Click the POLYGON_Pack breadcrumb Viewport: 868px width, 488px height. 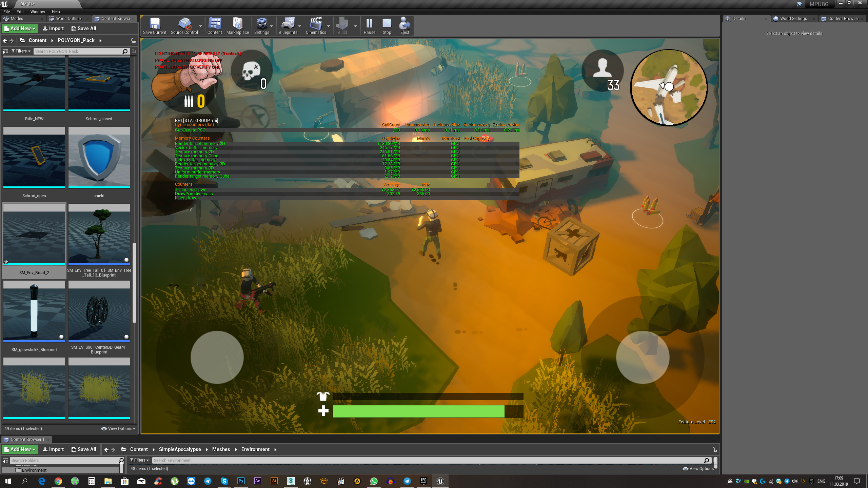click(x=76, y=40)
